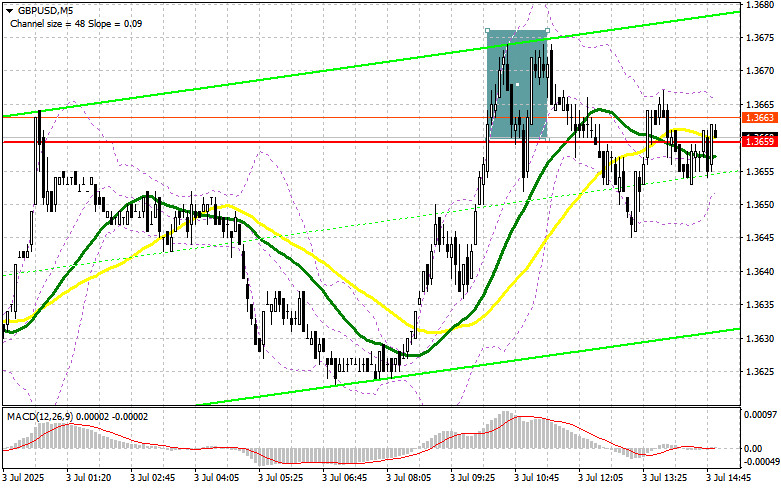Click the '3 Jul 06:45' time label

(x=345, y=478)
